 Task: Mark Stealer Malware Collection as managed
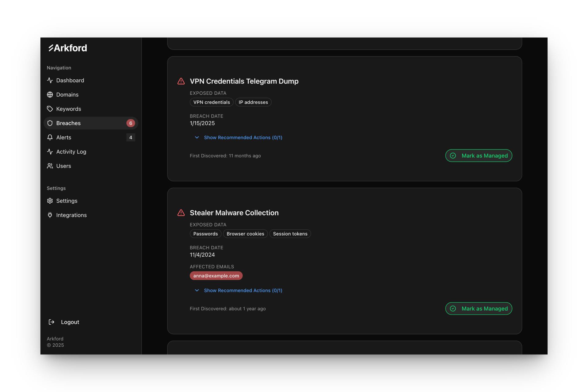click(x=478, y=308)
